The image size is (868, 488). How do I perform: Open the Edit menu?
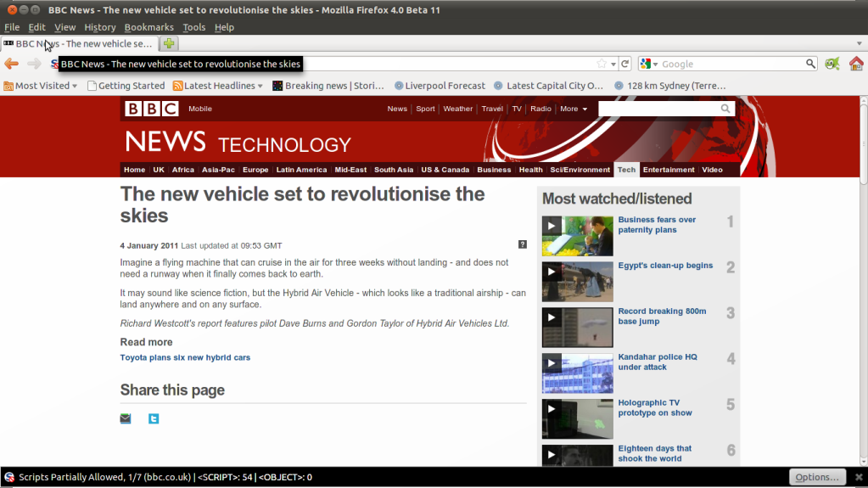(x=36, y=27)
